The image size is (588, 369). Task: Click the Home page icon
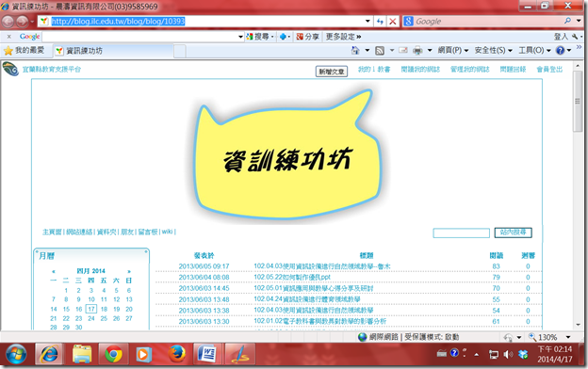[355, 50]
